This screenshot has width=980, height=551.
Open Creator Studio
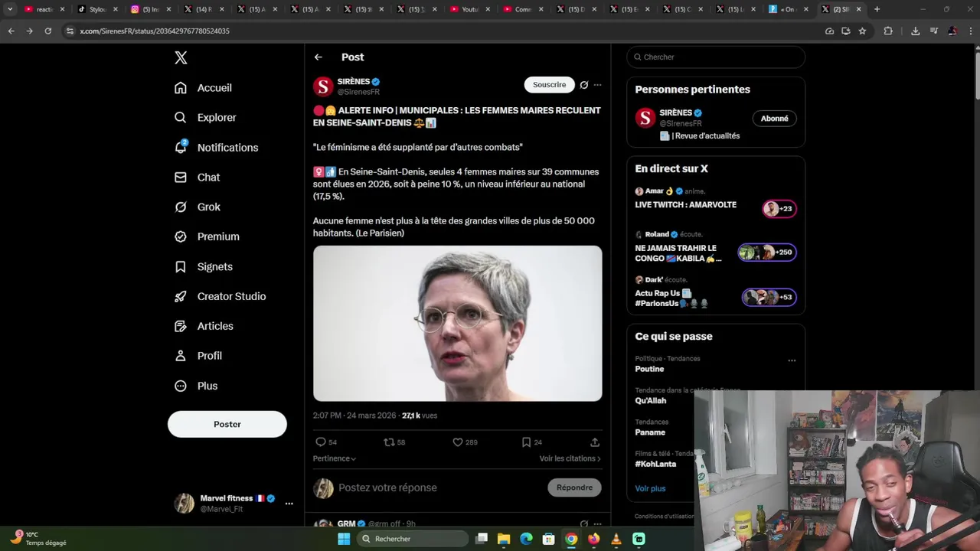220,297
